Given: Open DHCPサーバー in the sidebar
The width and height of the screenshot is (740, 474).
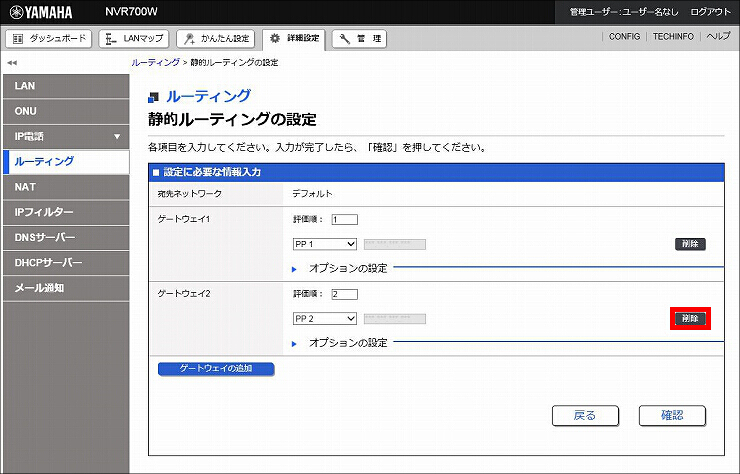Looking at the screenshot, I should [66, 263].
